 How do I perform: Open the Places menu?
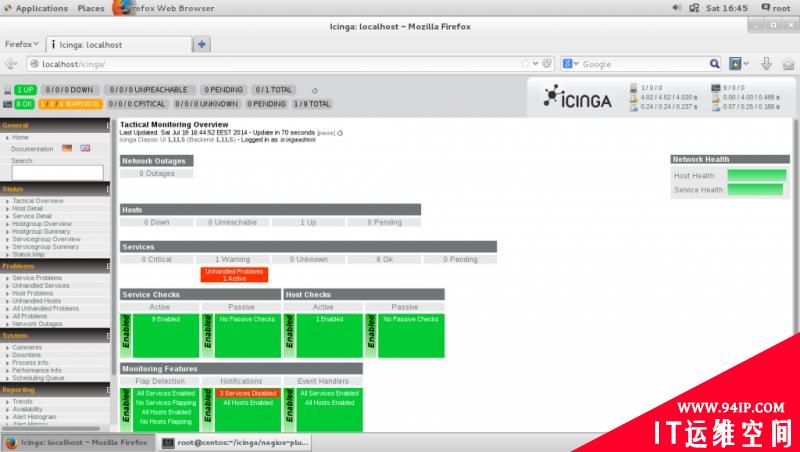(x=91, y=8)
